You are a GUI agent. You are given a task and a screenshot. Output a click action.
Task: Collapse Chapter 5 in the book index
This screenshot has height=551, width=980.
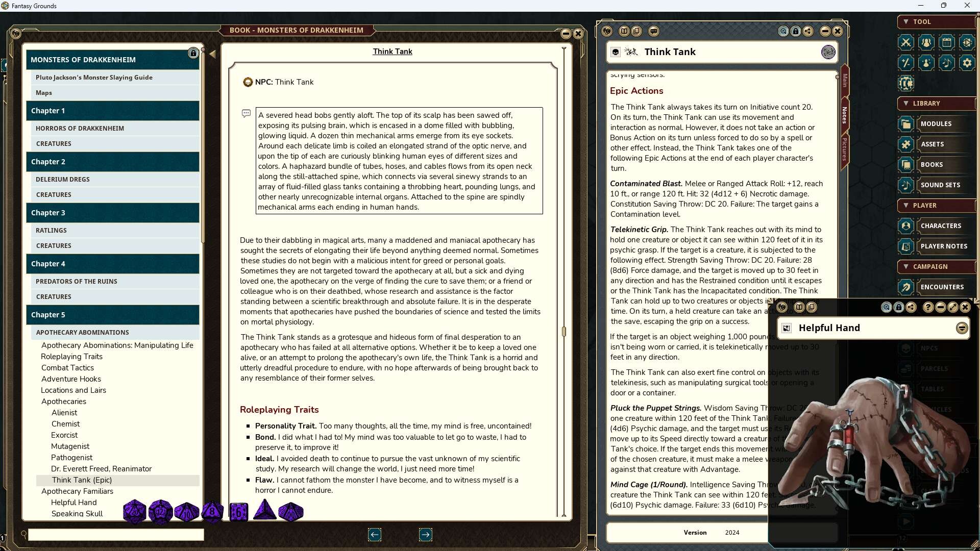(113, 315)
